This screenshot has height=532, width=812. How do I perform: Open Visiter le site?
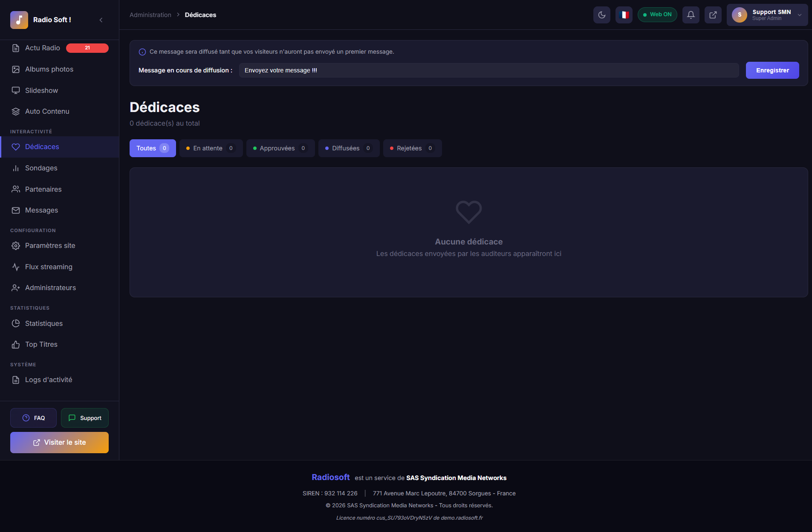59,442
